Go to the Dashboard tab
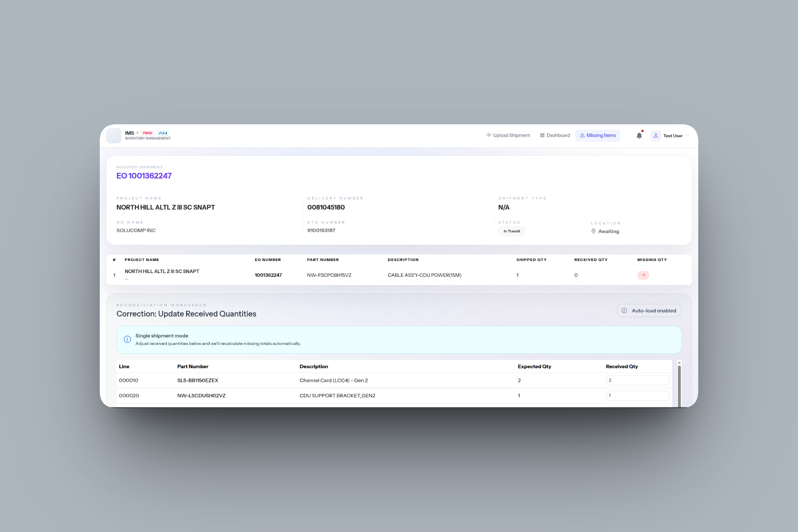The height and width of the screenshot is (532, 798). [555, 135]
